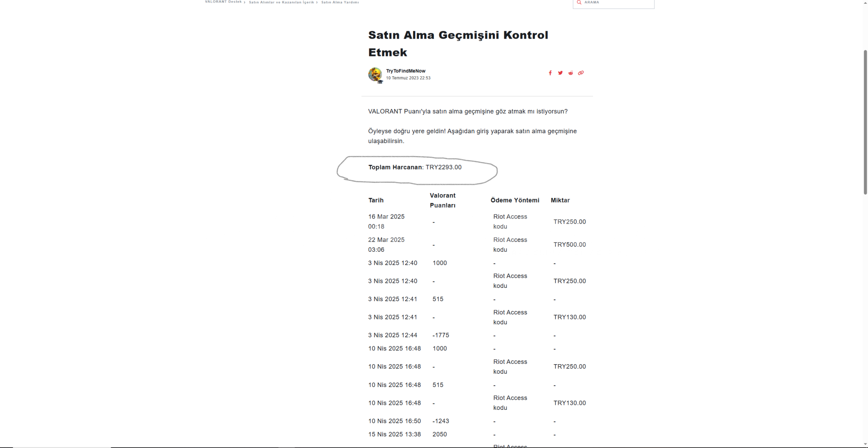
Task: Focus the ARAMA search field
Action: pyautogui.click(x=613, y=3)
